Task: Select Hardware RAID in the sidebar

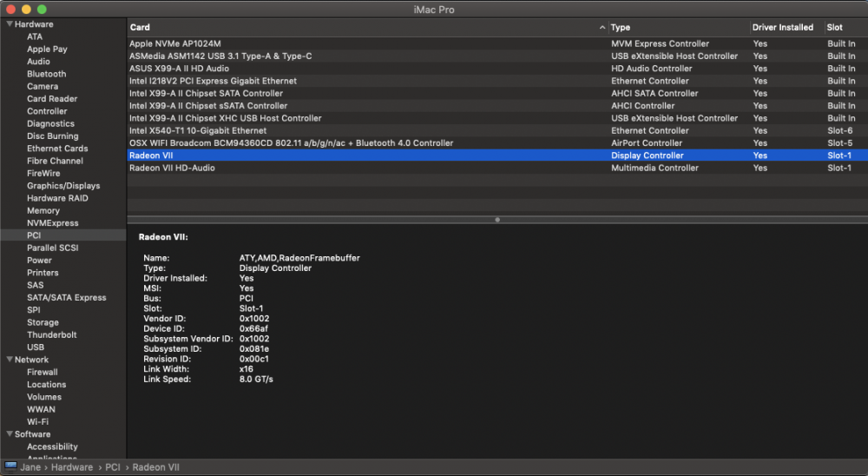Action: (57, 198)
